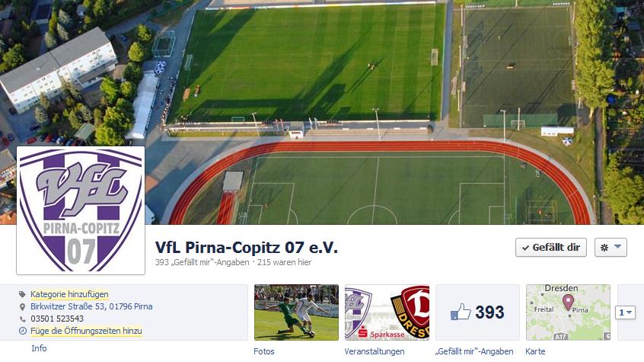Viewport: 644px width, 362px height.
Task: Open the Fotos section label
Action: pos(263,351)
